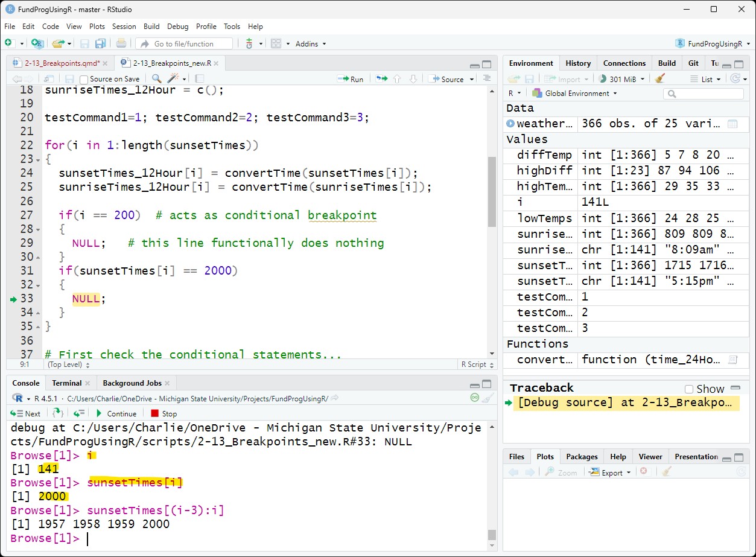Click the Save current document icon in the editor

(69, 78)
